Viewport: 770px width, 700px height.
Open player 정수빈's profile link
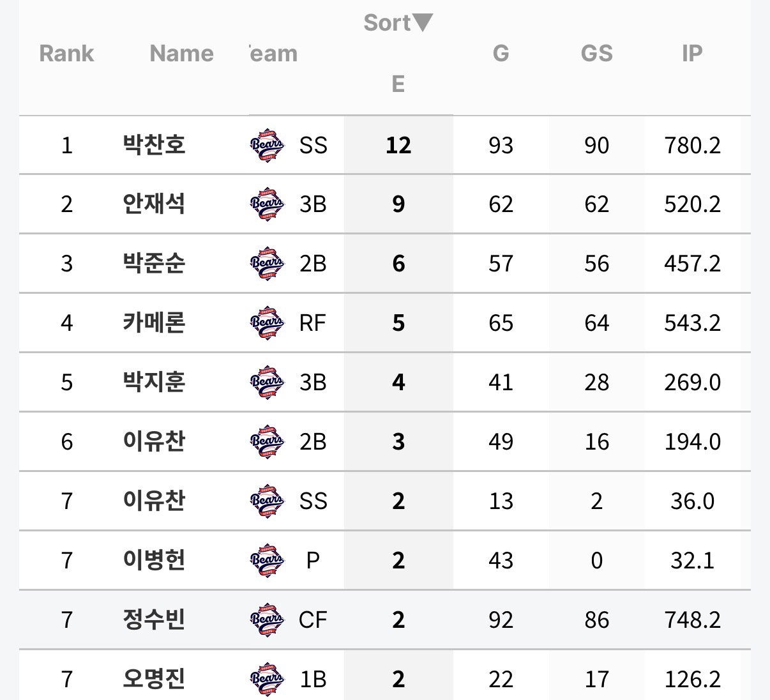155,620
